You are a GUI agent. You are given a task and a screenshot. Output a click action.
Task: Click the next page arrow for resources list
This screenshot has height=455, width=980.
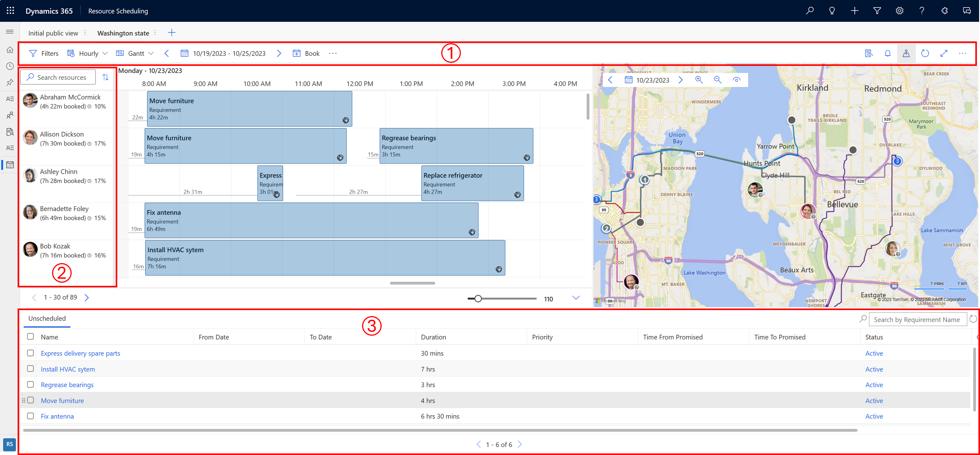click(87, 297)
